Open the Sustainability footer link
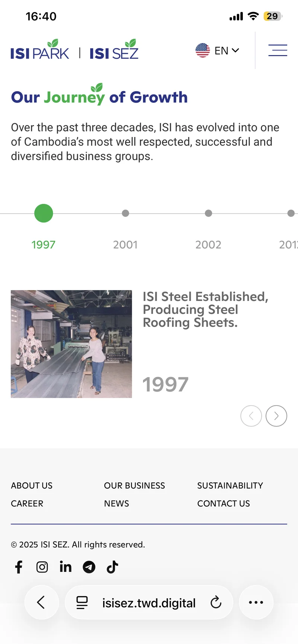The height and width of the screenshot is (644, 298). coord(230,486)
